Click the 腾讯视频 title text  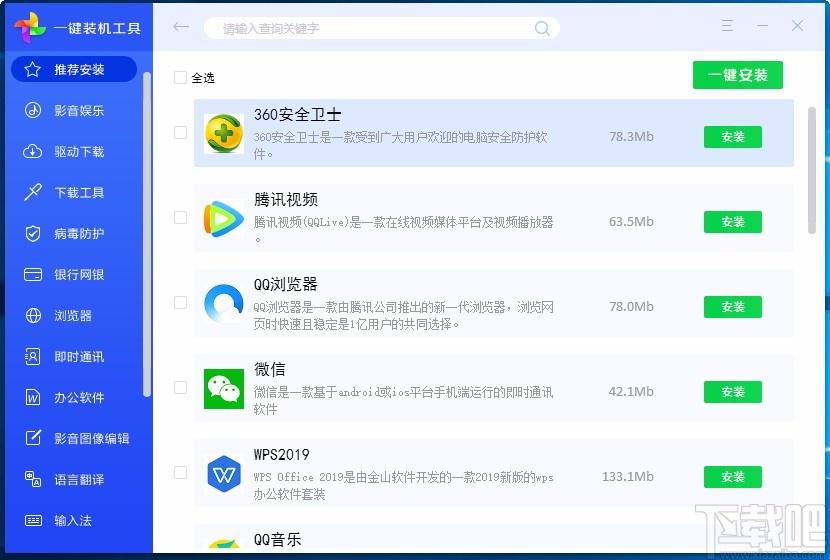click(285, 200)
